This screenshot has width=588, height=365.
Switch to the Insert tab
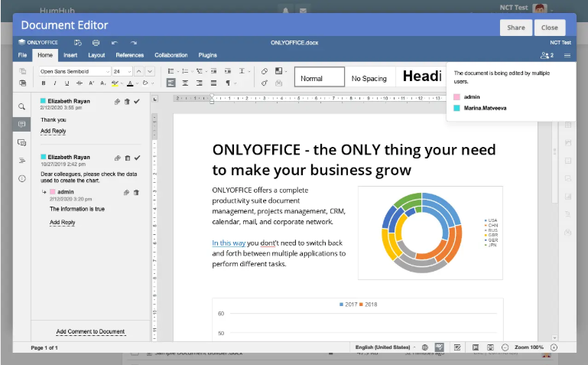(70, 55)
